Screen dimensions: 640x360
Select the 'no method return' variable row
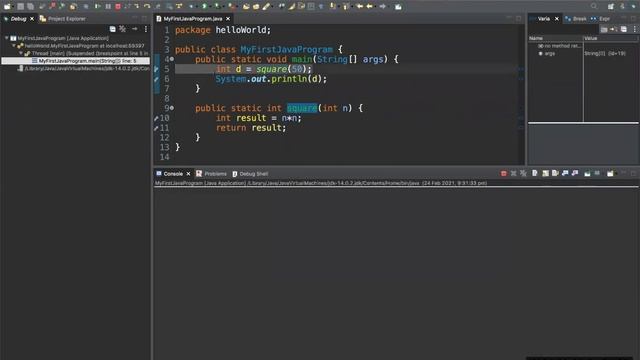(583, 46)
